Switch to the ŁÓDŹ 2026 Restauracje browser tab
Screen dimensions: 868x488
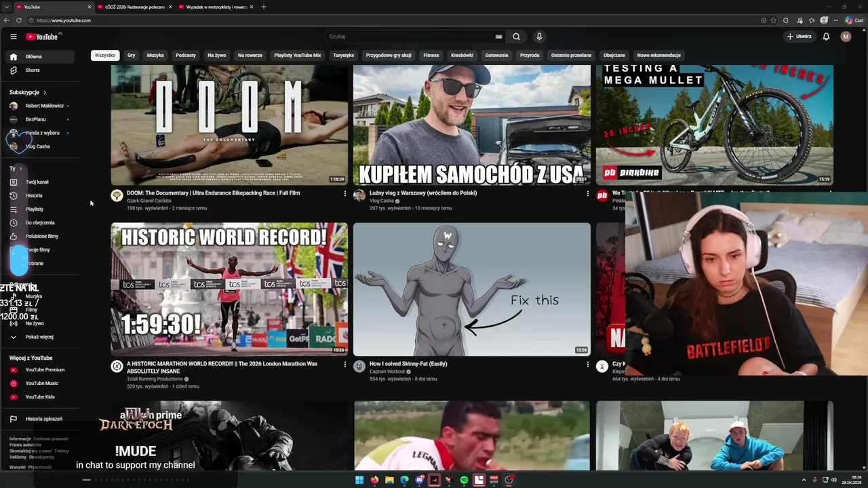[135, 7]
